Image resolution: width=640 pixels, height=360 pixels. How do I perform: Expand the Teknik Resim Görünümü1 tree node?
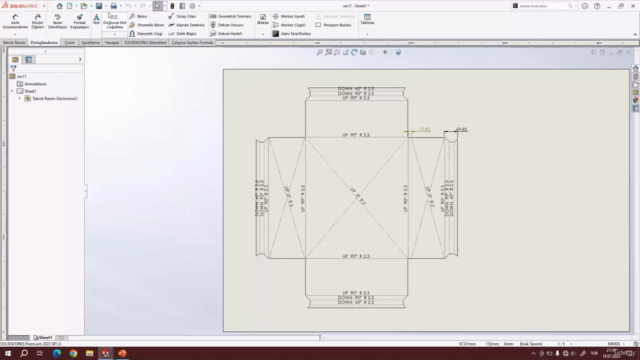click(x=20, y=98)
